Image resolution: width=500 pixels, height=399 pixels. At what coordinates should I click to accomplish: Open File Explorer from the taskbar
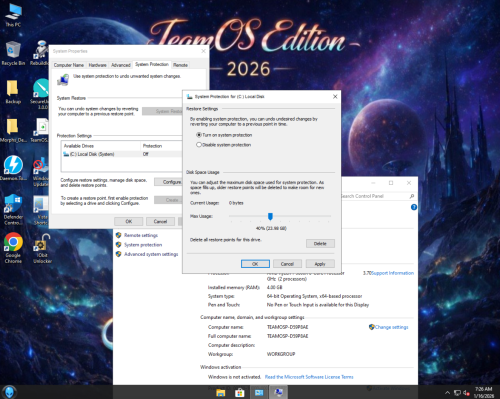tap(221, 393)
